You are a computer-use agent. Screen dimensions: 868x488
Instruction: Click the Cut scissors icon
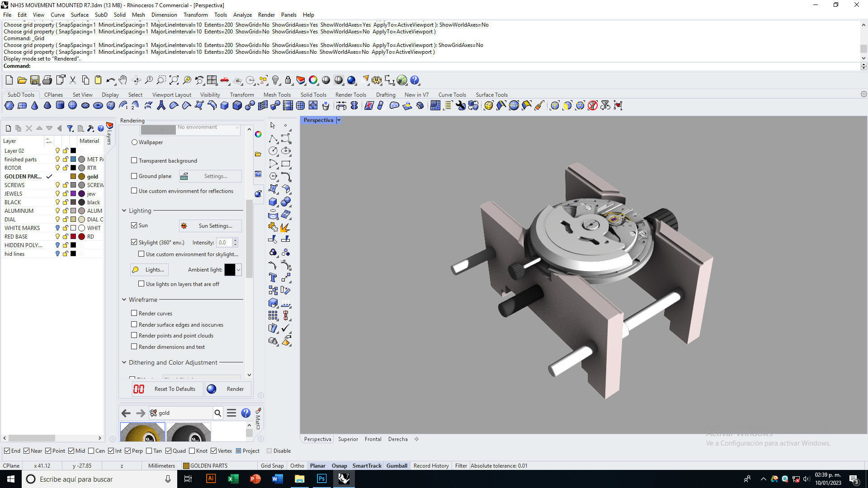(x=72, y=80)
